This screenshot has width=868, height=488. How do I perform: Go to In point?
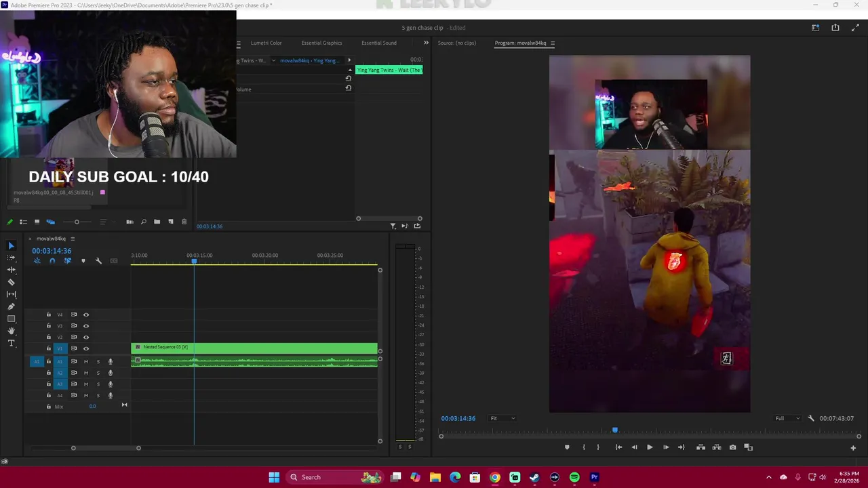pos(618,447)
